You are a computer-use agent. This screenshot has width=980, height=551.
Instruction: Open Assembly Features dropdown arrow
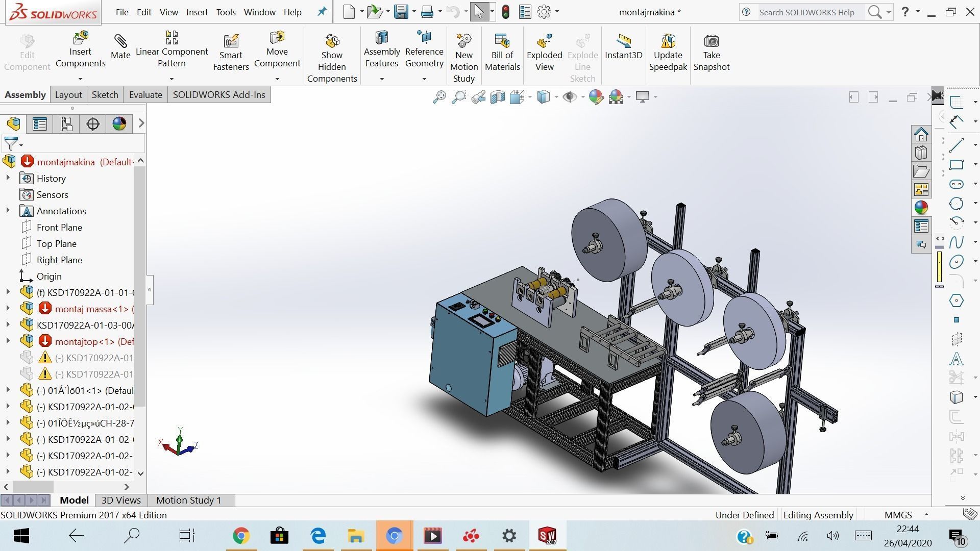click(382, 79)
